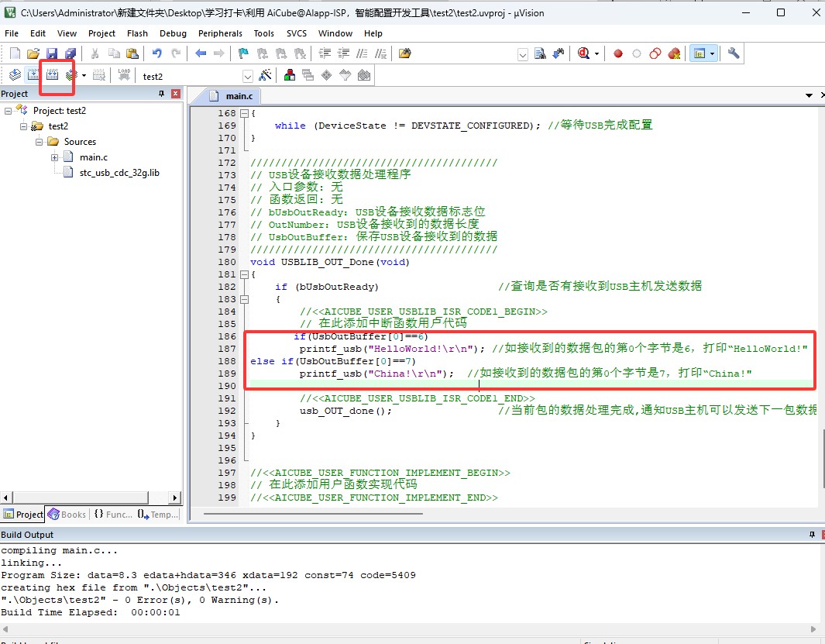Image resolution: width=825 pixels, height=644 pixels.
Task: Rebuild all target files
Action: 52,75
